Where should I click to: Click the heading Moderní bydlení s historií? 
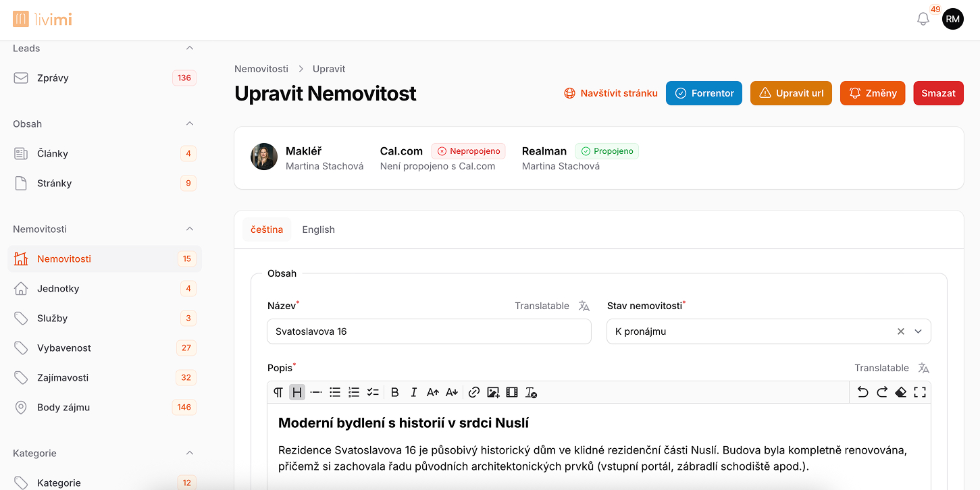click(x=403, y=423)
